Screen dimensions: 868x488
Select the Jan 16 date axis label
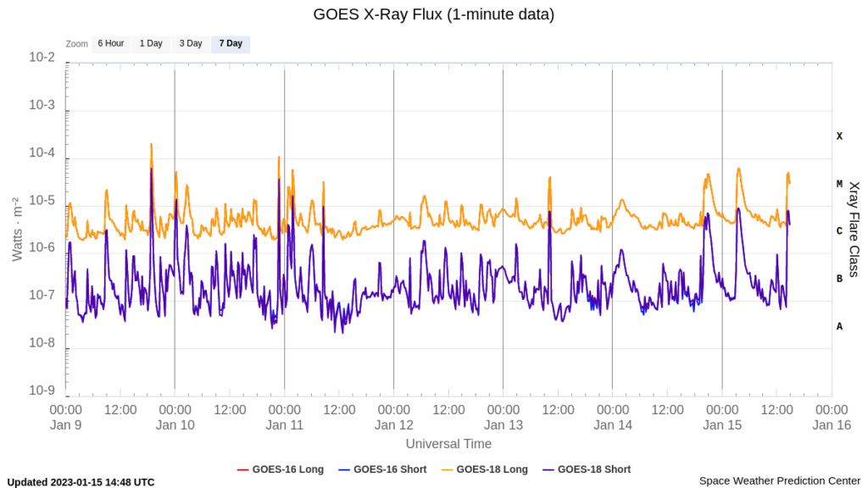pos(831,425)
